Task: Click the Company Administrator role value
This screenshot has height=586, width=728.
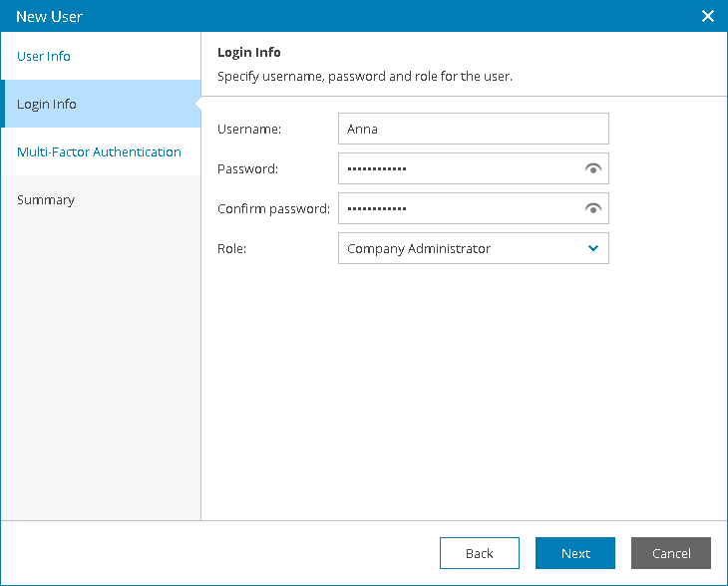Action: tap(419, 249)
